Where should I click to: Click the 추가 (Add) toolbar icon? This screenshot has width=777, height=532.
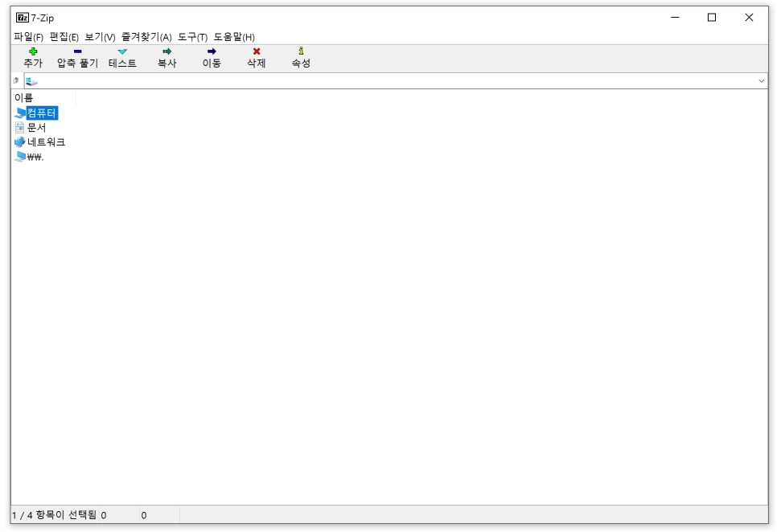(x=32, y=56)
